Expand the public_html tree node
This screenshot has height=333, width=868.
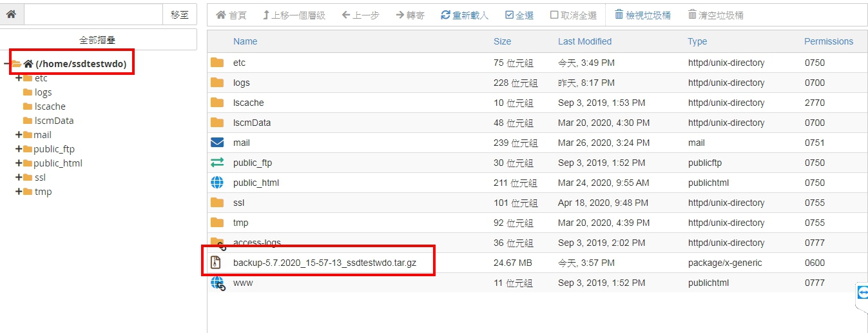(19, 163)
